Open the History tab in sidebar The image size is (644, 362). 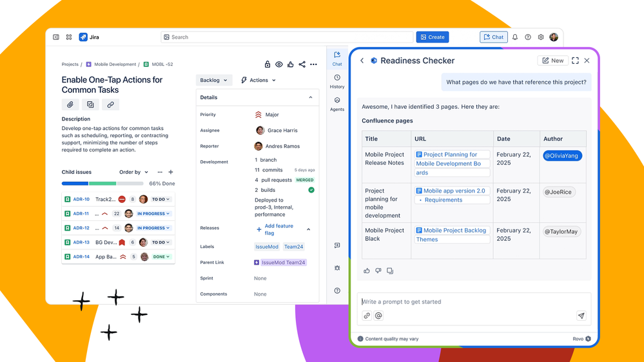[337, 81]
